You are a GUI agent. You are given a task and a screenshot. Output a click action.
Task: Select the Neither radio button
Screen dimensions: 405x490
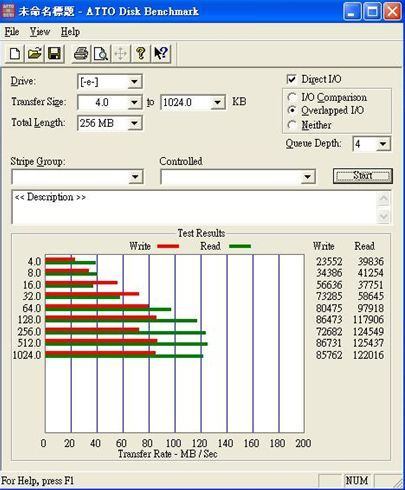[x=292, y=125]
